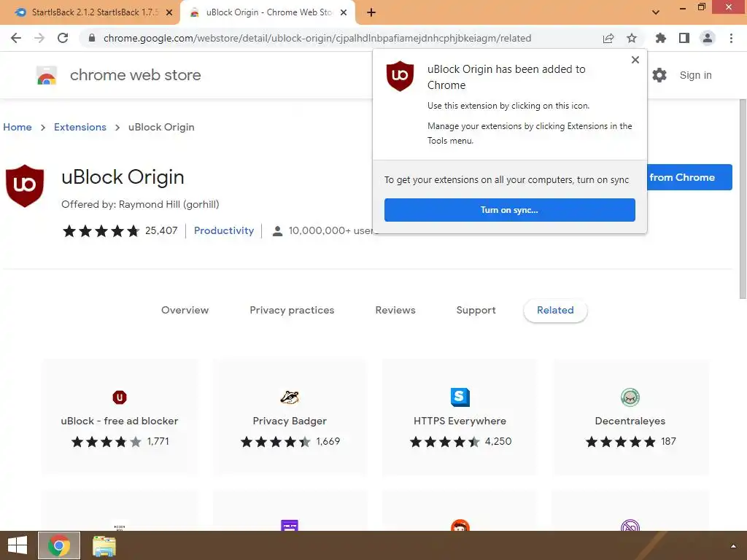
Task: Click HTTPS Everywhere's 4,250 rating count
Action: 498,441
